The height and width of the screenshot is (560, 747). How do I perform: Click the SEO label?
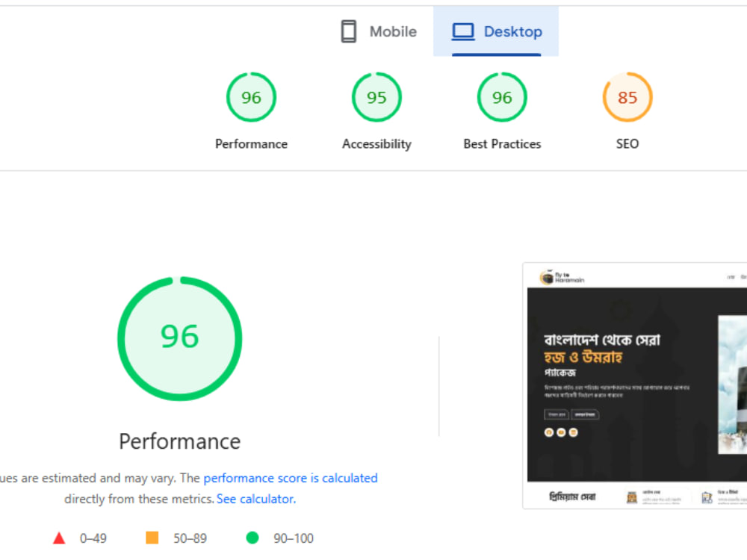tap(627, 144)
